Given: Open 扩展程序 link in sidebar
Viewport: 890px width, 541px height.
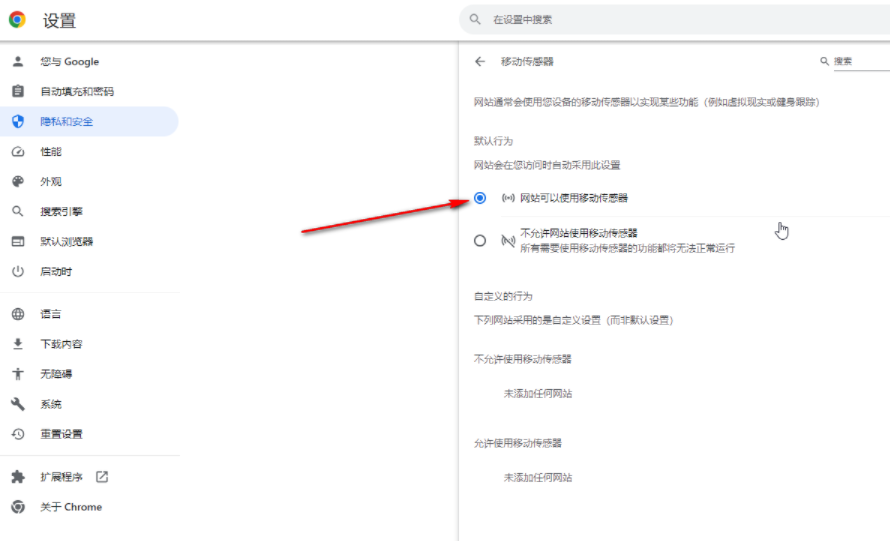Looking at the screenshot, I should click(x=90, y=477).
